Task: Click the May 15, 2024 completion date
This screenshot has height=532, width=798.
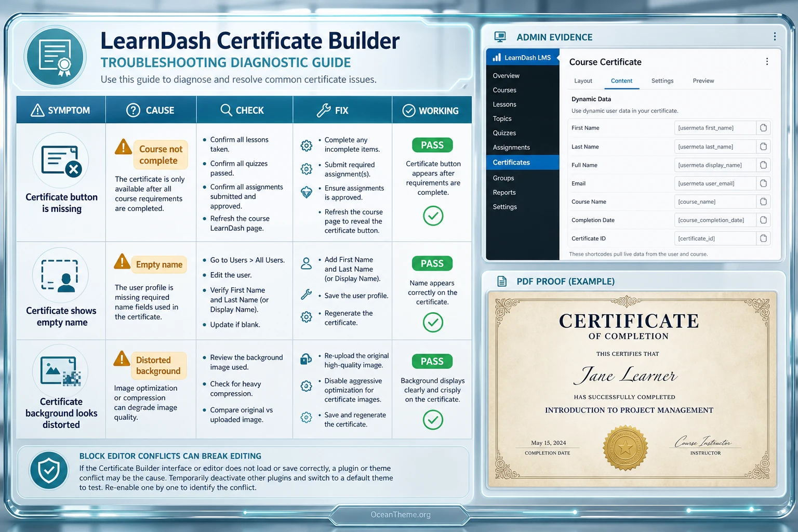Action: click(x=548, y=443)
